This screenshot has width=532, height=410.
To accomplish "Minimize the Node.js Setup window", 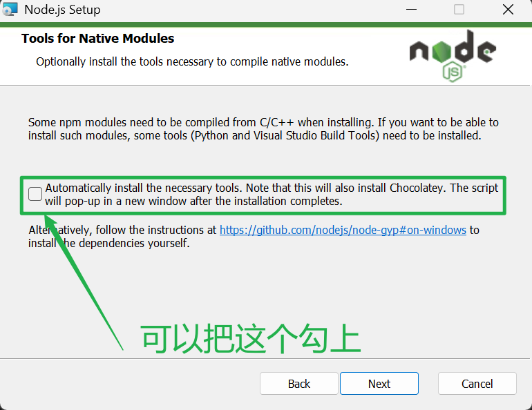I will 411,10.
